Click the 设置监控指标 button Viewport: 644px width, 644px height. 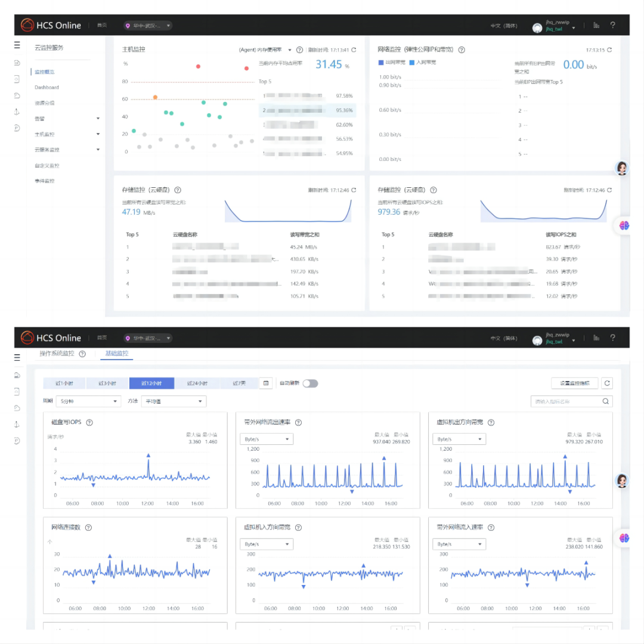pyautogui.click(x=574, y=383)
